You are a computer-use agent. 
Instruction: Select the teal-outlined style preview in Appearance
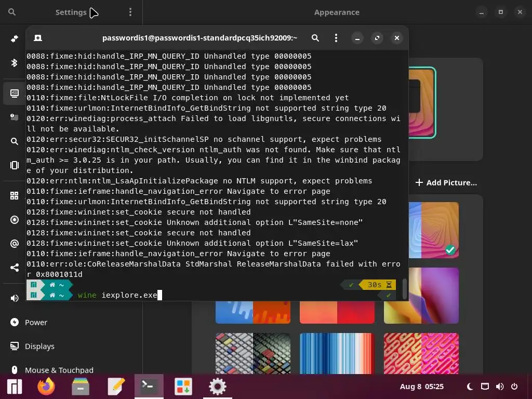[422, 103]
